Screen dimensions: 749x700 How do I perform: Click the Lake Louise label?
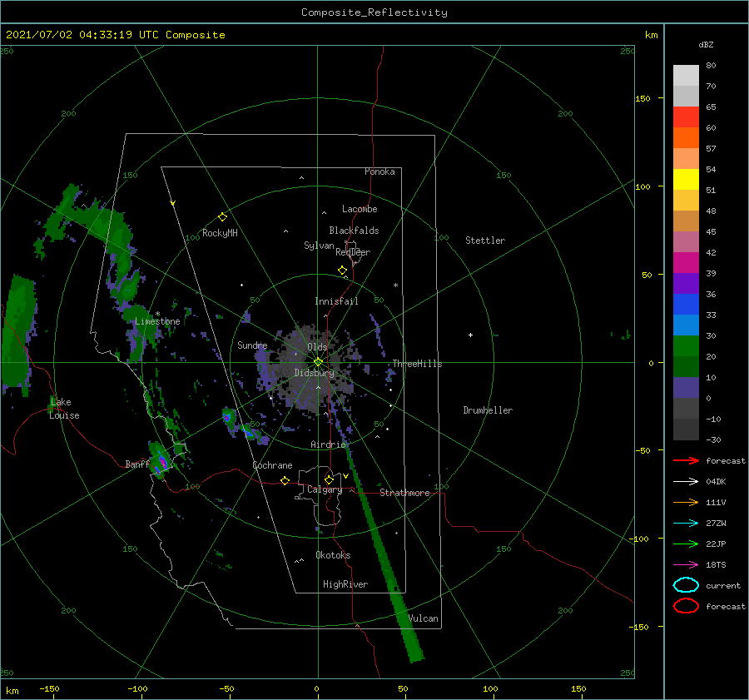(x=64, y=409)
